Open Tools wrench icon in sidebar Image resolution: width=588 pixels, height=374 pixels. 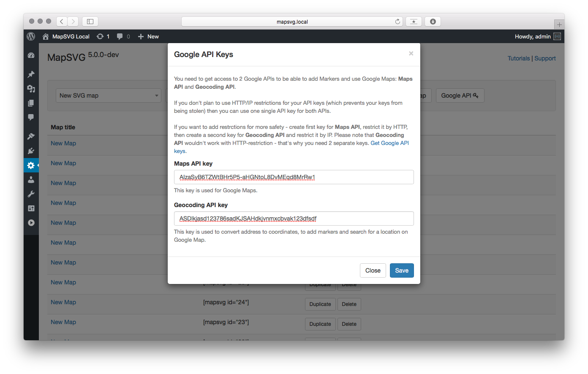[31, 194]
